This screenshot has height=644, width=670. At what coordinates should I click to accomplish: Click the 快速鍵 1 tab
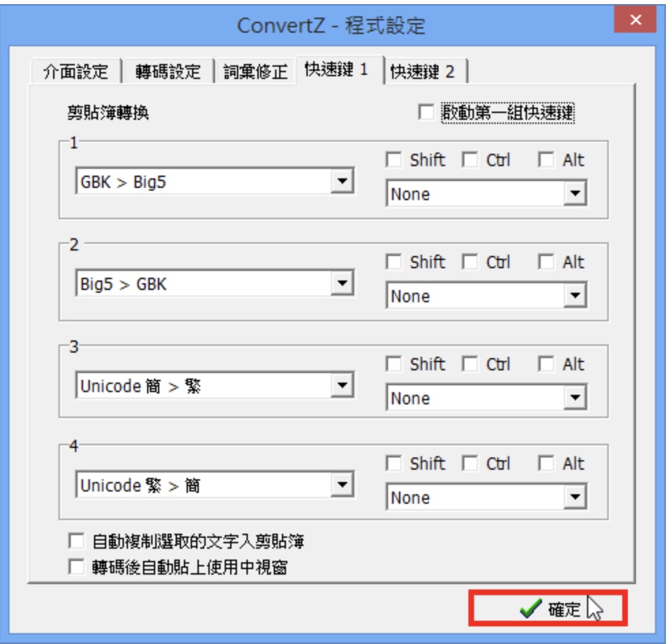339,69
